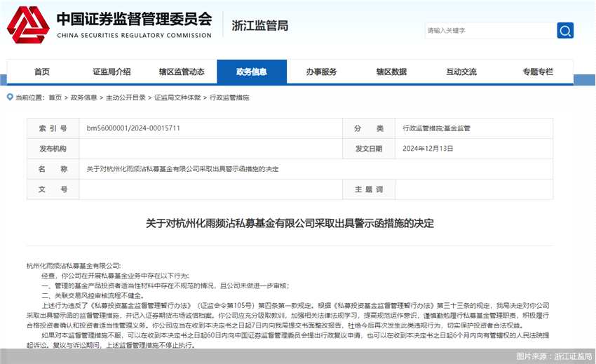The height and width of the screenshot is (364, 596).
Task: Open the 辖区监管动态 navigation tab
Action: pos(182,72)
